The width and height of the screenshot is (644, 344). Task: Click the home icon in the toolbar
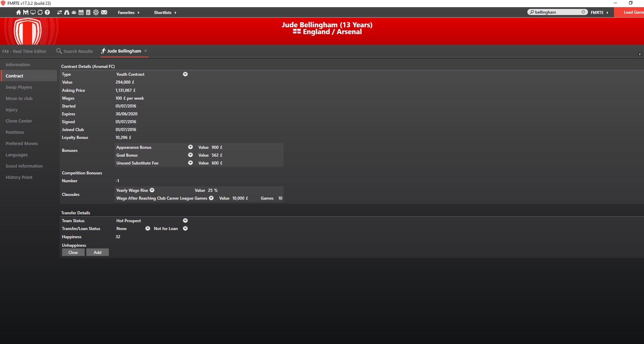tap(18, 12)
